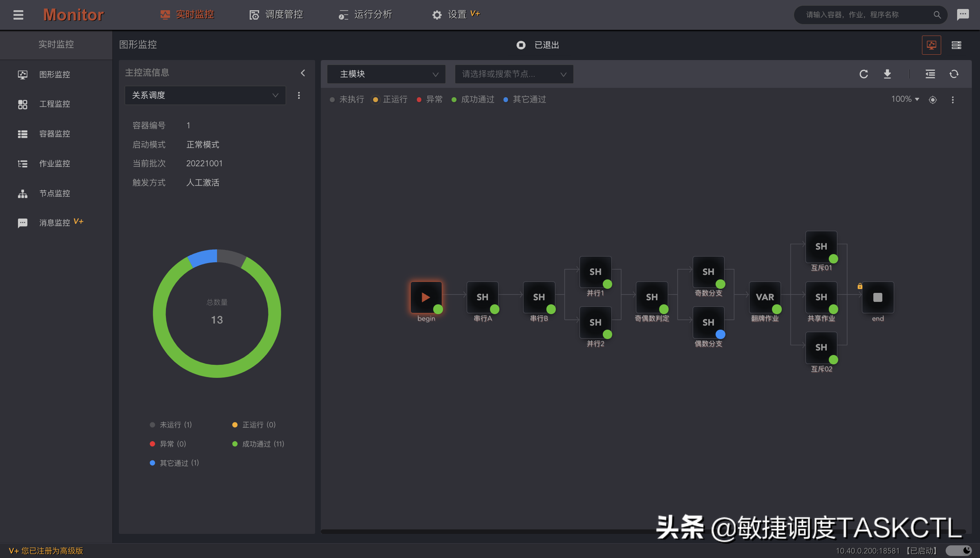Select 消息监控 in the sidebar
Screen dimensions: 980x558
56,223
